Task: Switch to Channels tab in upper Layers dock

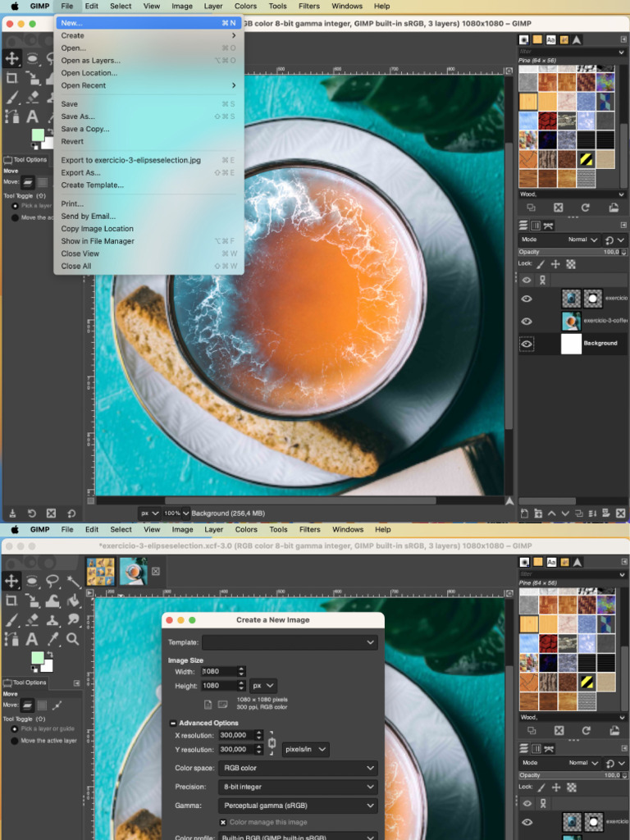Action: pyautogui.click(x=535, y=226)
